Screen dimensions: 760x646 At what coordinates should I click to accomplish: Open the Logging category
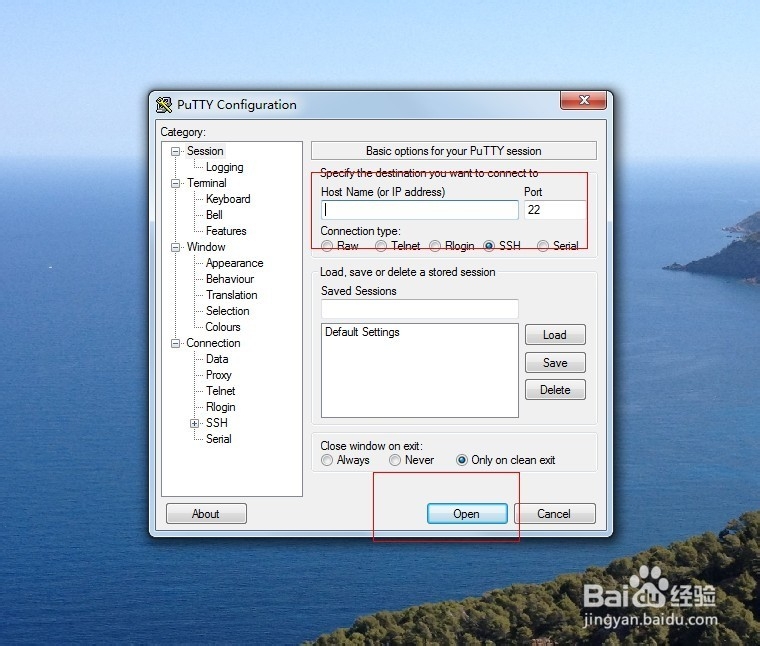[x=224, y=167]
